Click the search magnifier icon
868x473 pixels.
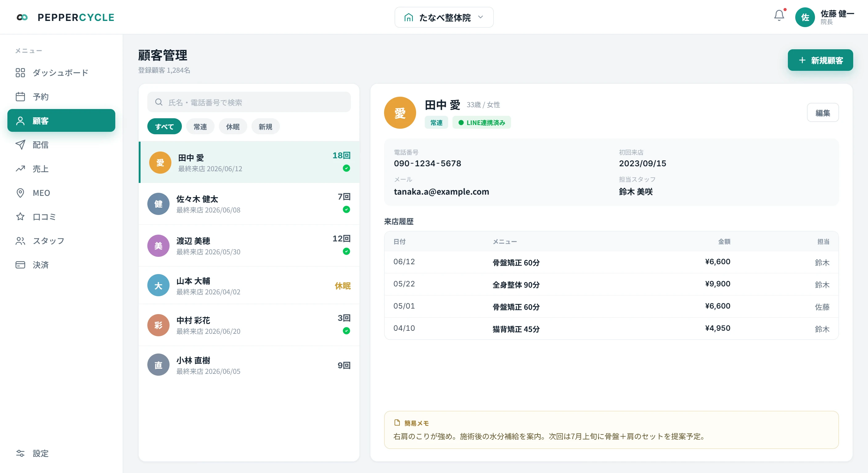159,102
